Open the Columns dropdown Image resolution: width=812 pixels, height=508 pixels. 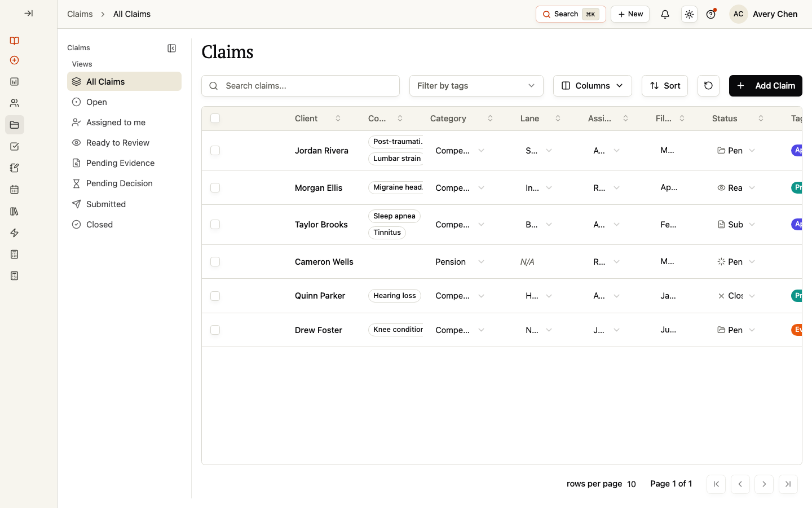coord(593,86)
